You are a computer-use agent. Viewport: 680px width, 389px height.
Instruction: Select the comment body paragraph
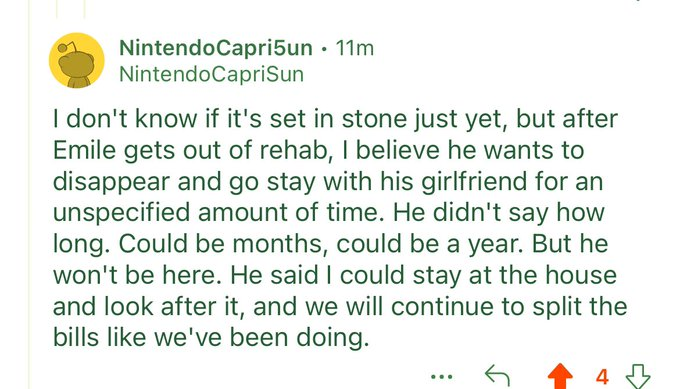(x=340, y=228)
